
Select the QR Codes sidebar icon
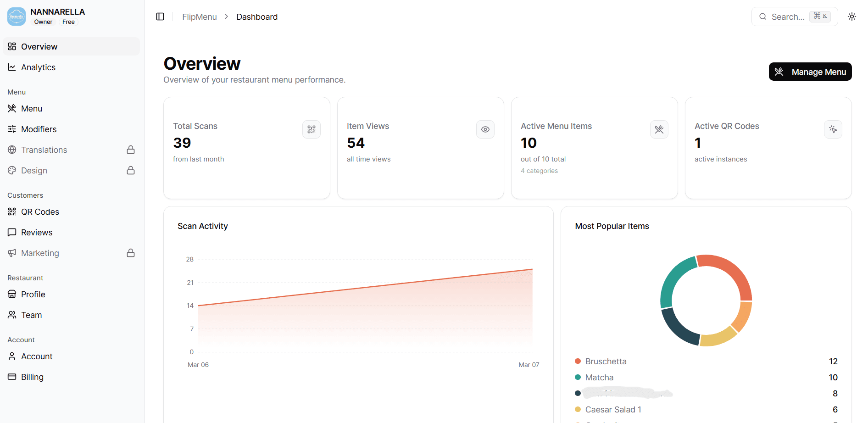[12, 211]
